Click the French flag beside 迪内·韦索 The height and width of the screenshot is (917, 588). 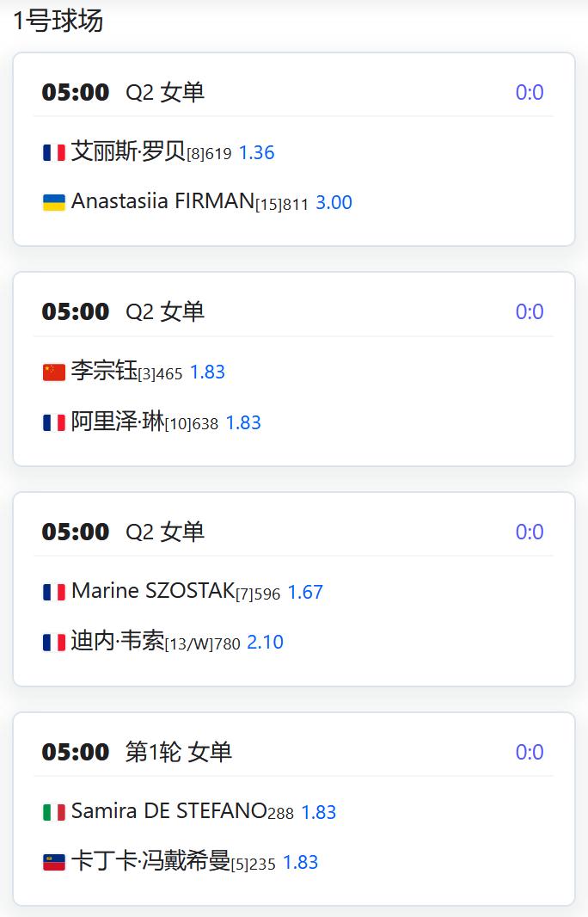tap(54, 642)
